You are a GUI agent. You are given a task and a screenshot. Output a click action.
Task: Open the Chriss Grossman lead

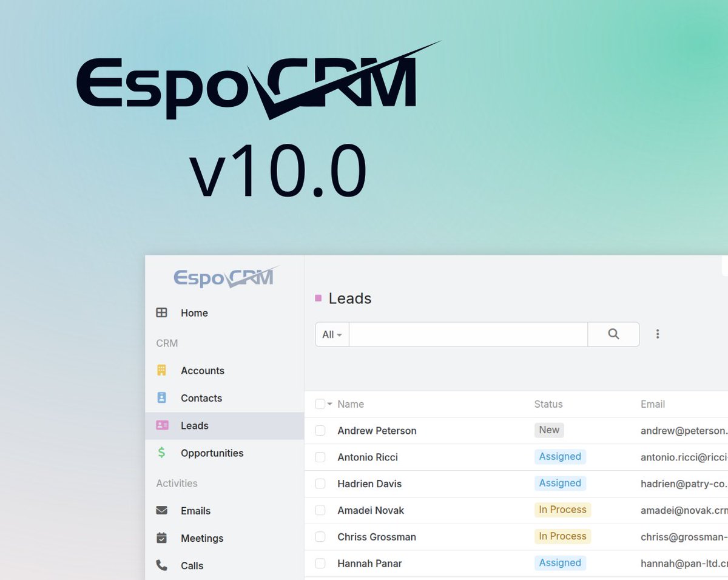376,537
